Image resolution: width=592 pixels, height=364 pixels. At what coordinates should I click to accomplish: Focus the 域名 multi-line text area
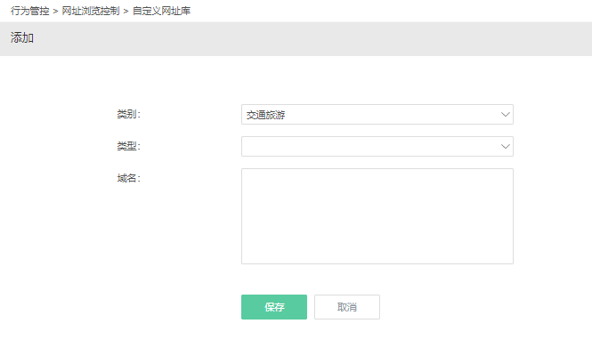pyautogui.click(x=377, y=216)
